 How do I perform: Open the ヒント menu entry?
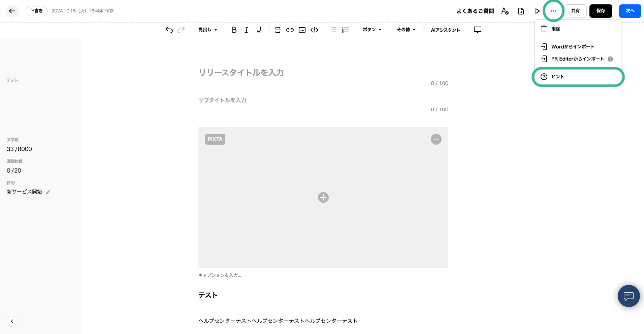(557, 77)
